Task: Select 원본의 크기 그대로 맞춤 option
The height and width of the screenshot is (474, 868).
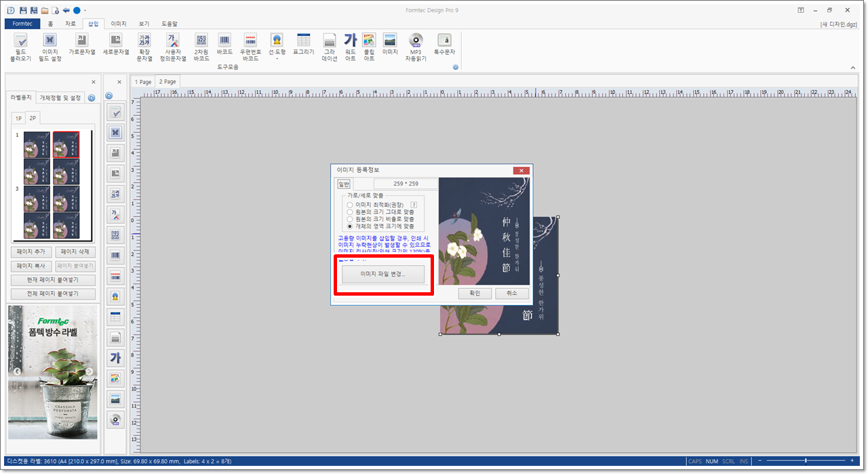Action: click(380, 212)
